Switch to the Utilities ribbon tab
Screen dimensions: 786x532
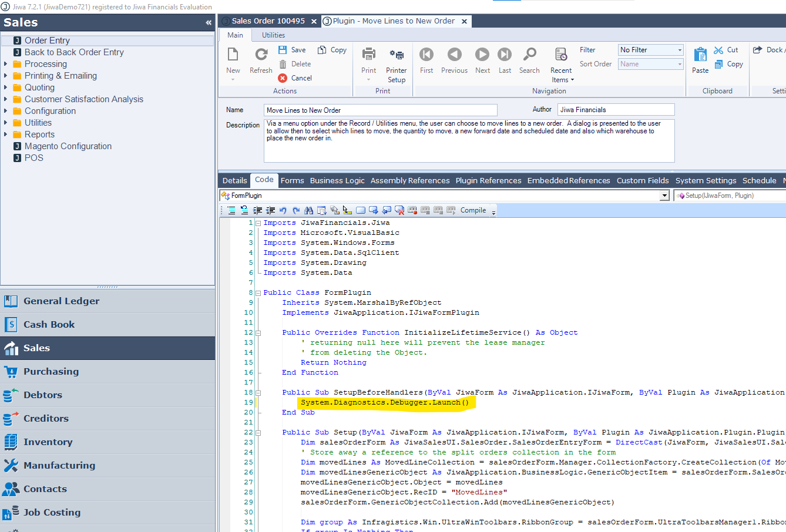click(x=273, y=35)
